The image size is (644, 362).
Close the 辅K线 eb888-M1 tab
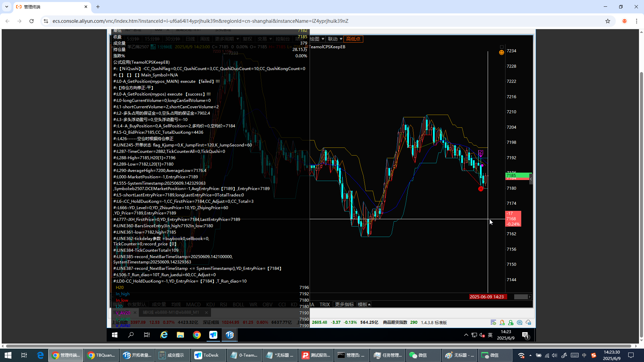point(206,312)
